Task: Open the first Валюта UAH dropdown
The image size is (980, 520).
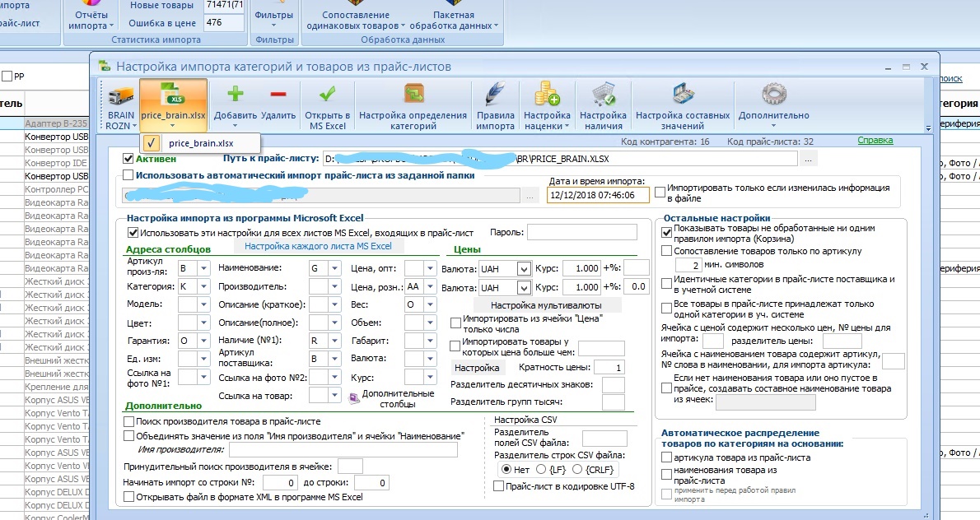Action: (524, 269)
